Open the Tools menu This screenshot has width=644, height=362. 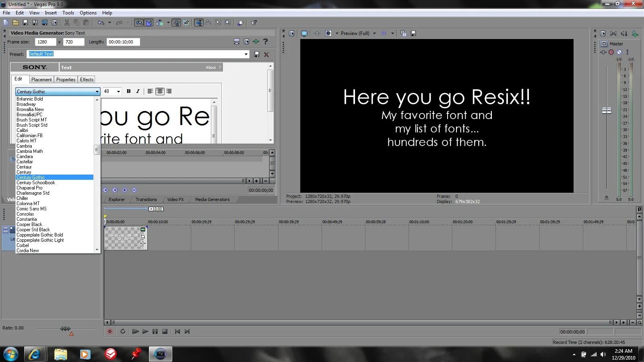[68, 13]
